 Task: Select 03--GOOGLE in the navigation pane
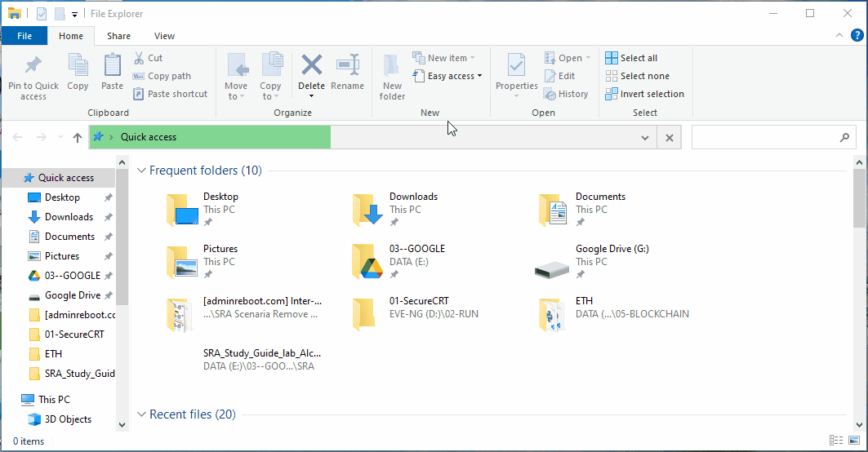tap(73, 276)
